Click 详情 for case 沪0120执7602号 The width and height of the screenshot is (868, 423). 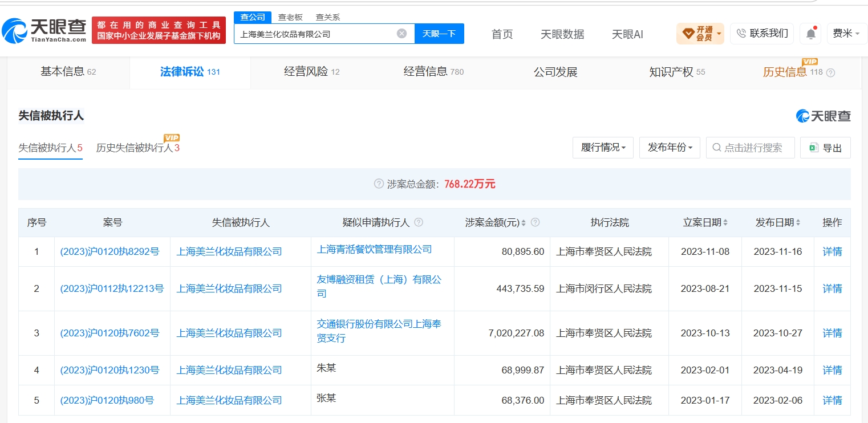[x=832, y=333]
